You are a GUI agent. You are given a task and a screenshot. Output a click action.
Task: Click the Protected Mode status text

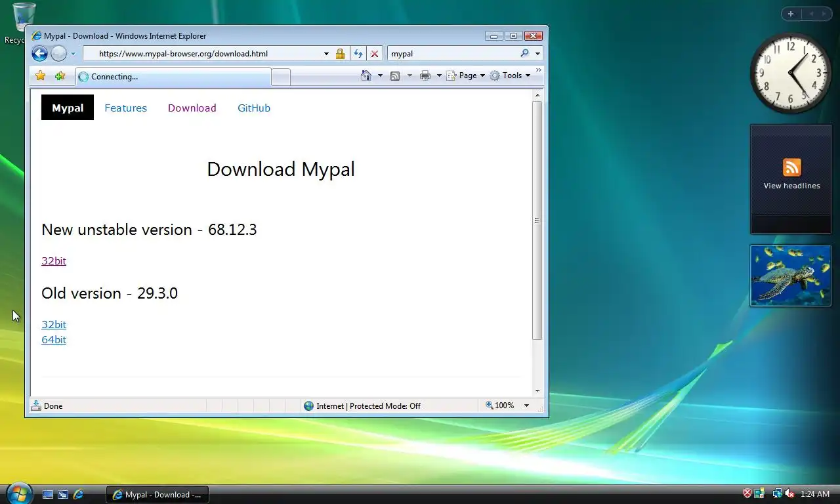coord(368,406)
